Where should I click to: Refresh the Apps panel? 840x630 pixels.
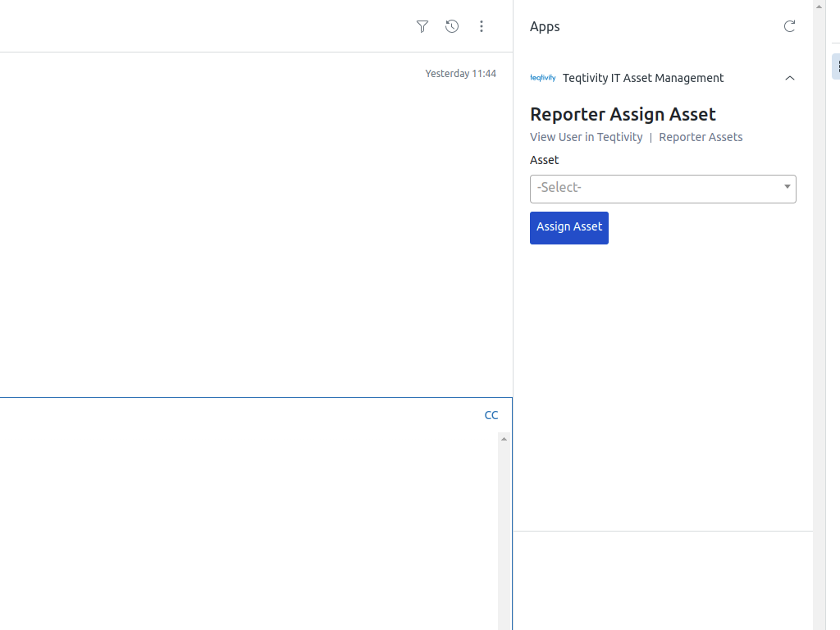click(789, 25)
